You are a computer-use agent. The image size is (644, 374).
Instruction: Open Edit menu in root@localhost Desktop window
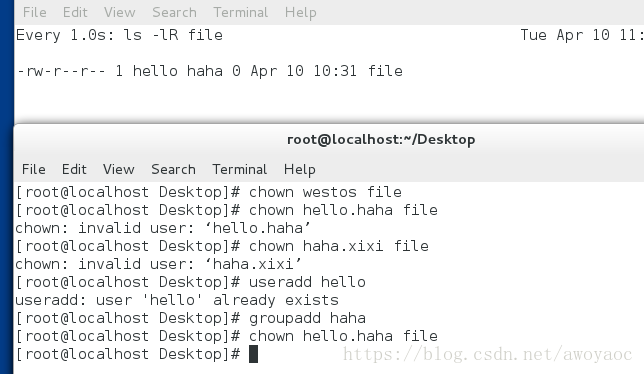(74, 169)
